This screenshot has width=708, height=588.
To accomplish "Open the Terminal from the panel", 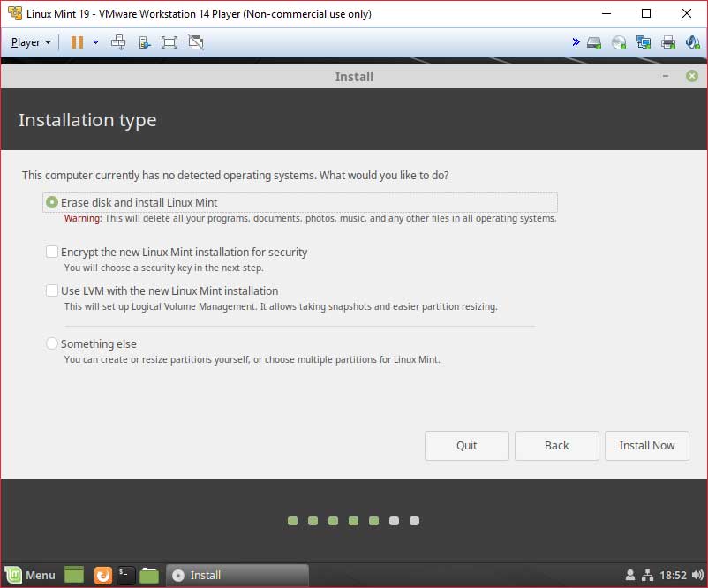I will 125,576.
